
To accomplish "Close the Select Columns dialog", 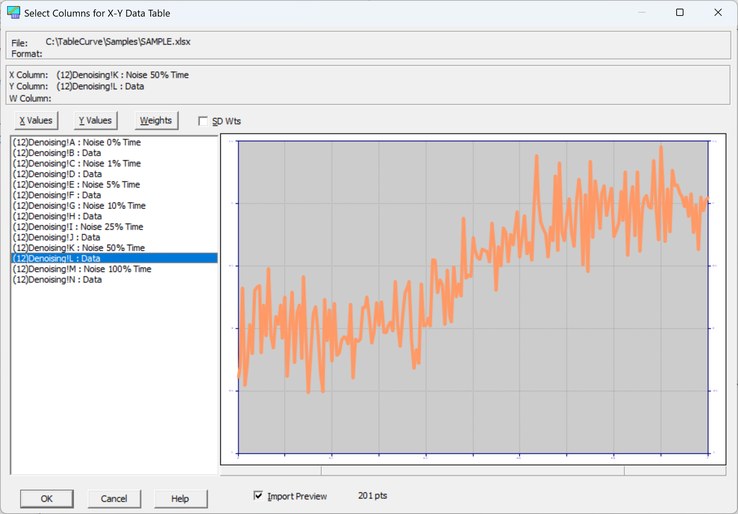I will tap(718, 12).
